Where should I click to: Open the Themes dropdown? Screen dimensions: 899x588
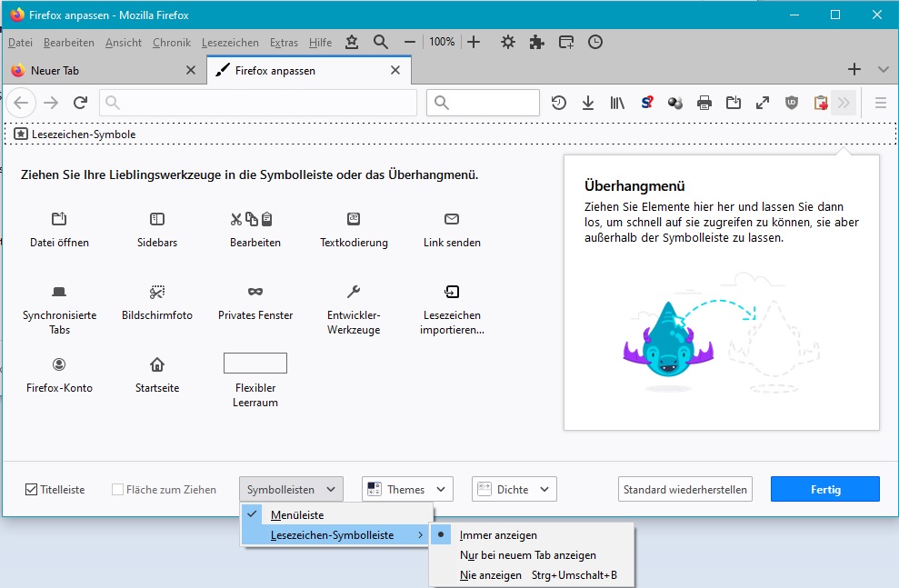pyautogui.click(x=407, y=490)
